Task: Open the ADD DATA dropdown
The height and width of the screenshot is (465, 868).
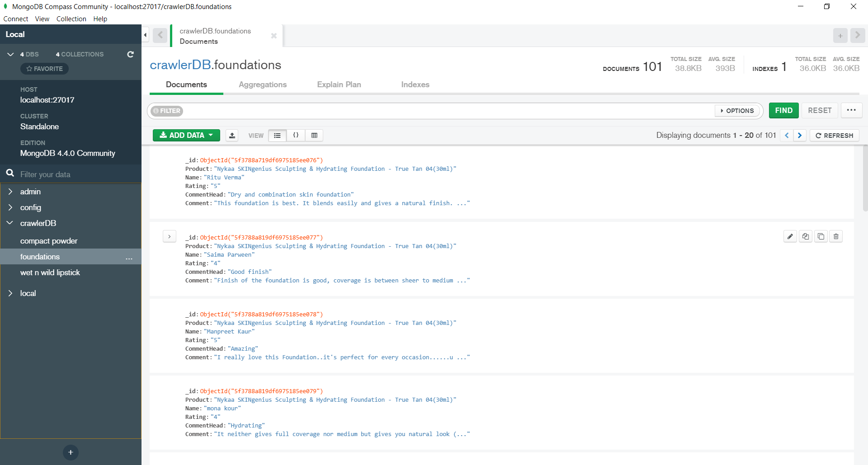Action: (186, 135)
